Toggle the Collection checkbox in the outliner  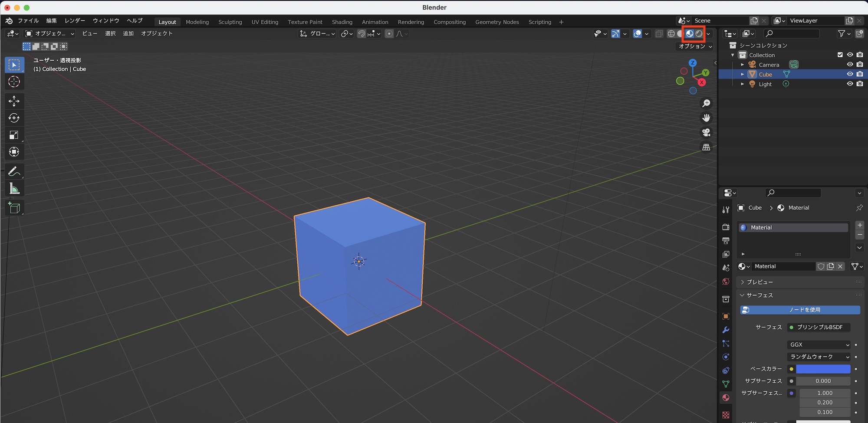click(840, 55)
